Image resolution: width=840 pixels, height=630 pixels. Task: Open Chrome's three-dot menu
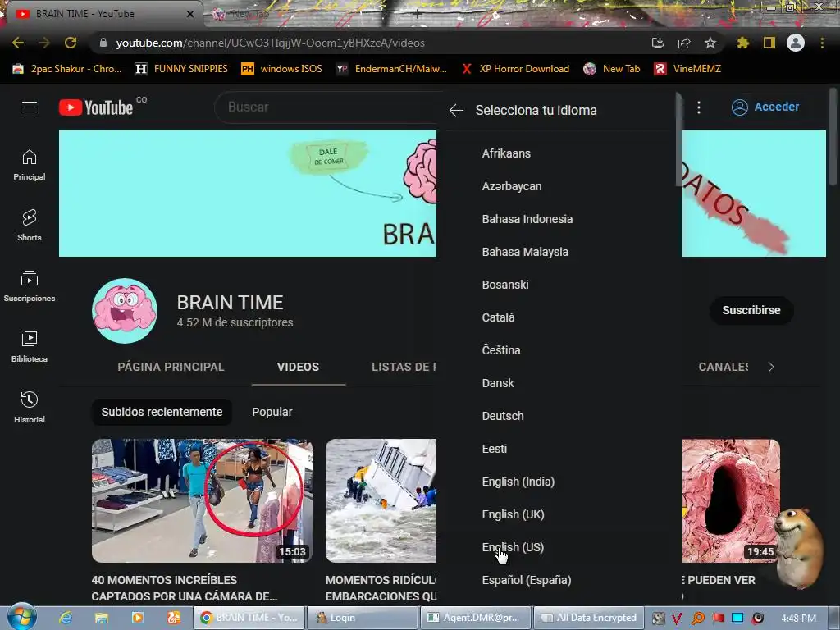(822, 43)
